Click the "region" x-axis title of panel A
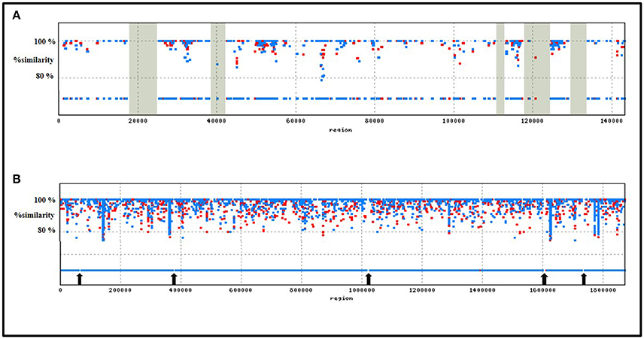Screen dimensions: 644x339 click(341, 130)
